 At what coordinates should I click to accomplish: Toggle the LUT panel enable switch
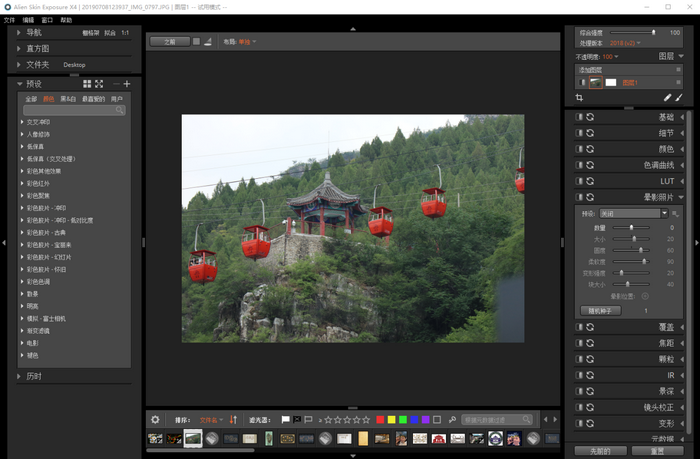pyautogui.click(x=579, y=181)
